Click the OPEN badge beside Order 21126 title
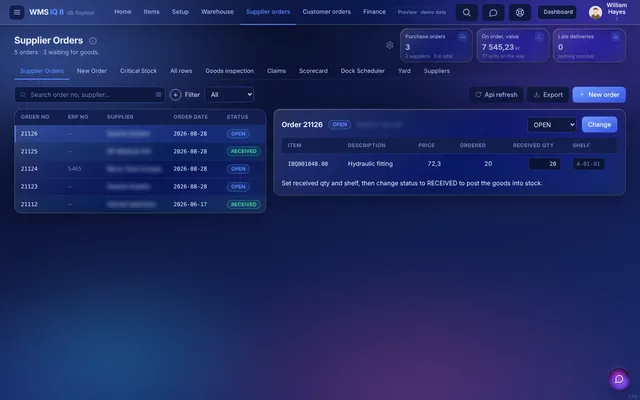 click(340, 124)
